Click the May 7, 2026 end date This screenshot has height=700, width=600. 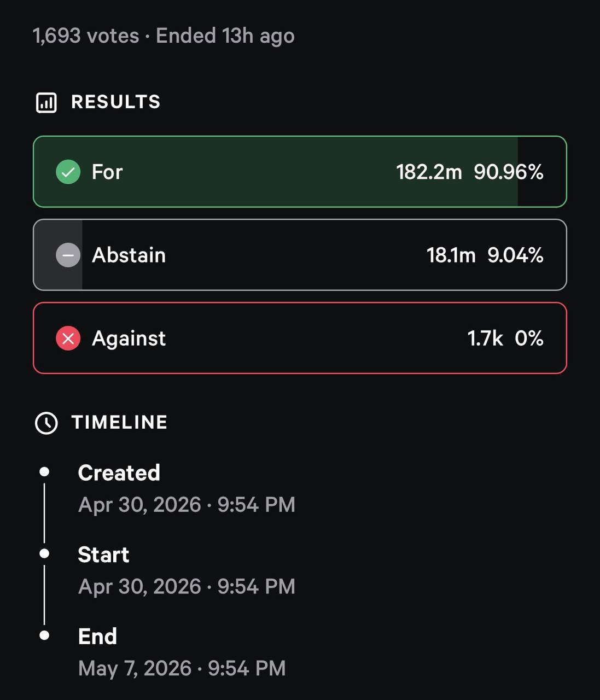[x=135, y=668]
